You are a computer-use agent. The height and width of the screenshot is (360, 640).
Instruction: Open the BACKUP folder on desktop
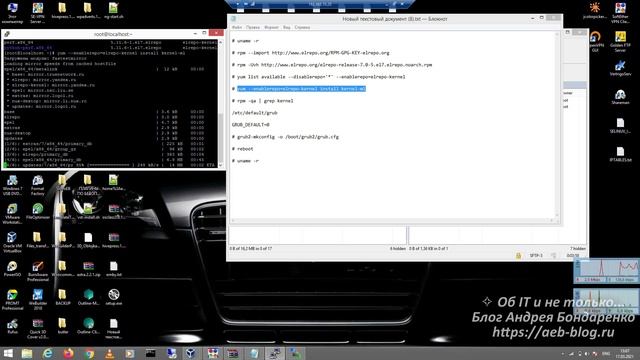point(63,298)
